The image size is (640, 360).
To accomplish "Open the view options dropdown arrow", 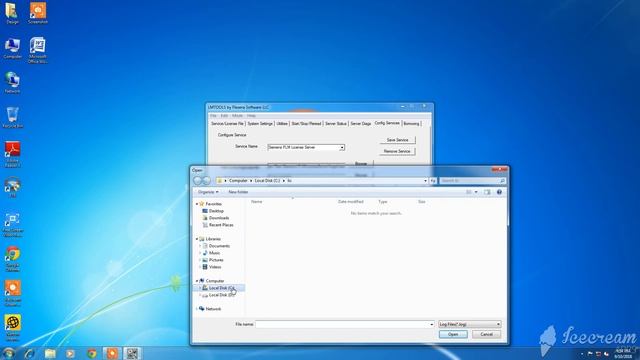I will (x=476, y=192).
